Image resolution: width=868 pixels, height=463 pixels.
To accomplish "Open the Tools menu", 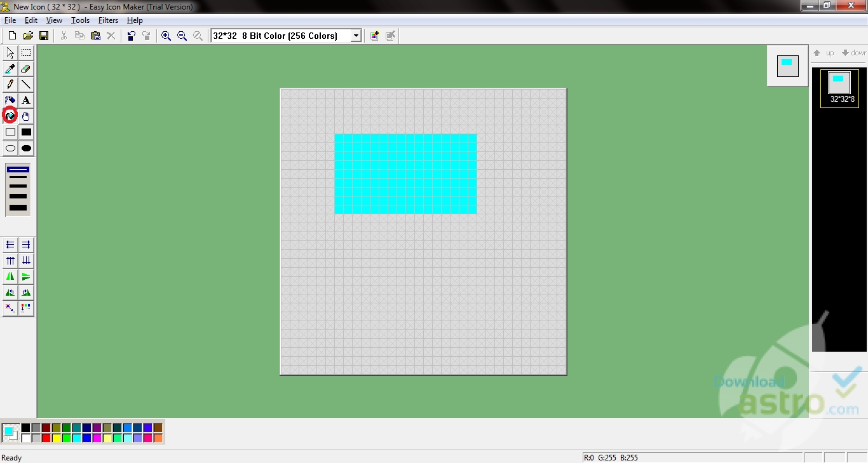I will 80,20.
